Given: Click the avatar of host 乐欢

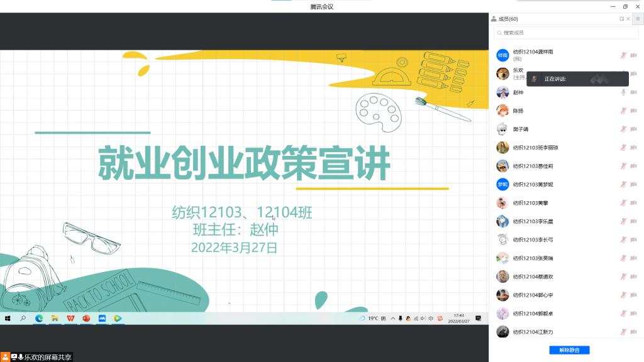Looking at the screenshot, I should pyautogui.click(x=502, y=74).
